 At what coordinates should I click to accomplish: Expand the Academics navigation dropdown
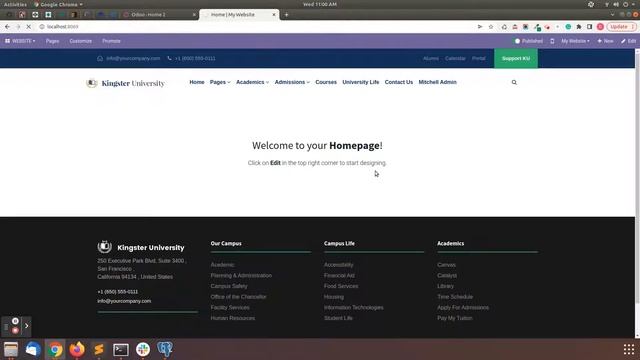pos(252,82)
